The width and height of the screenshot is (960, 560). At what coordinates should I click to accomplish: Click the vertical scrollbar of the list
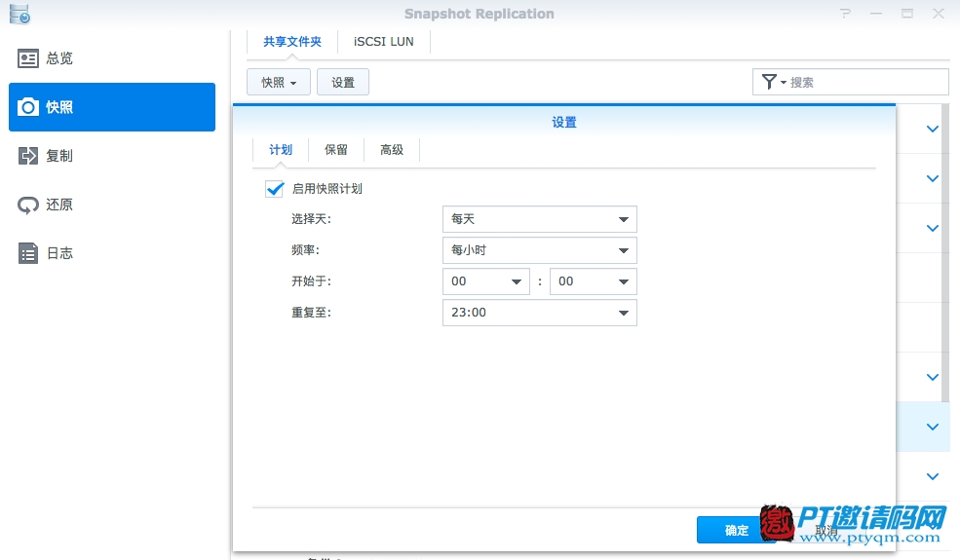945,252
